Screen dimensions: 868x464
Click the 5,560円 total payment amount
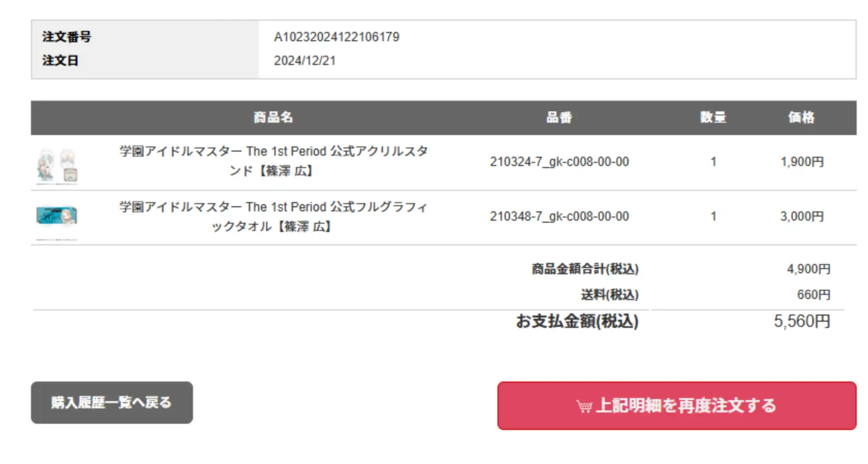801,321
